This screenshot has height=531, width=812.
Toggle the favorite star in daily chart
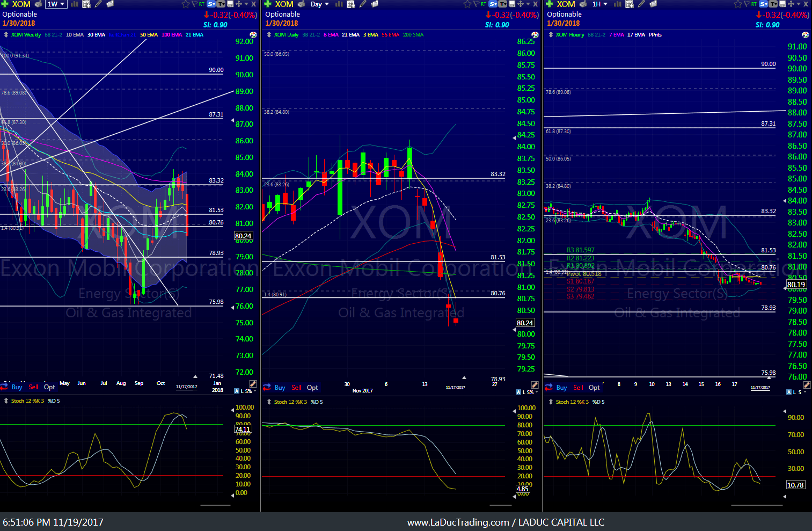(x=467, y=4)
